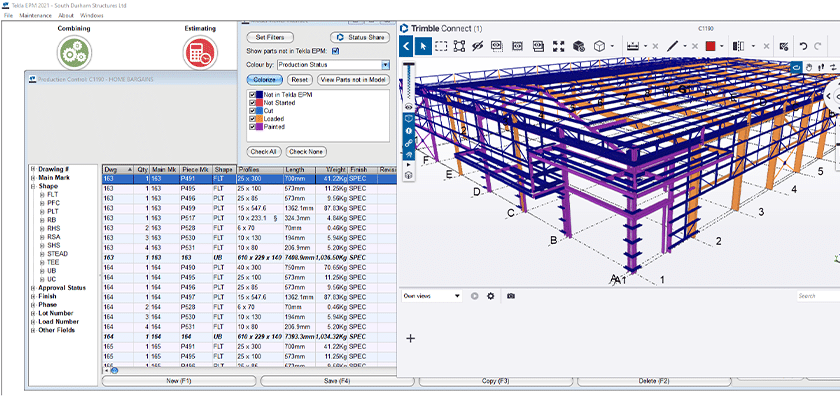Select the measurement ruler tool
The image size is (840, 400).
[633, 47]
